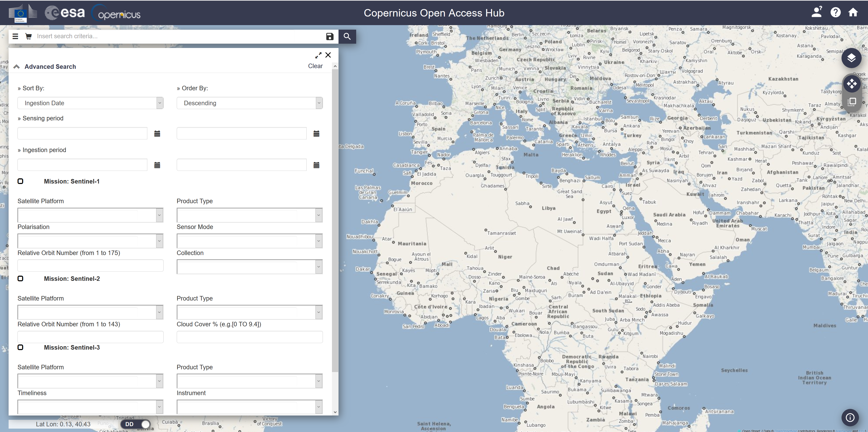868x432 pixels.
Task: Enable the Mission: Sentinel-1 checkbox
Action: point(21,181)
